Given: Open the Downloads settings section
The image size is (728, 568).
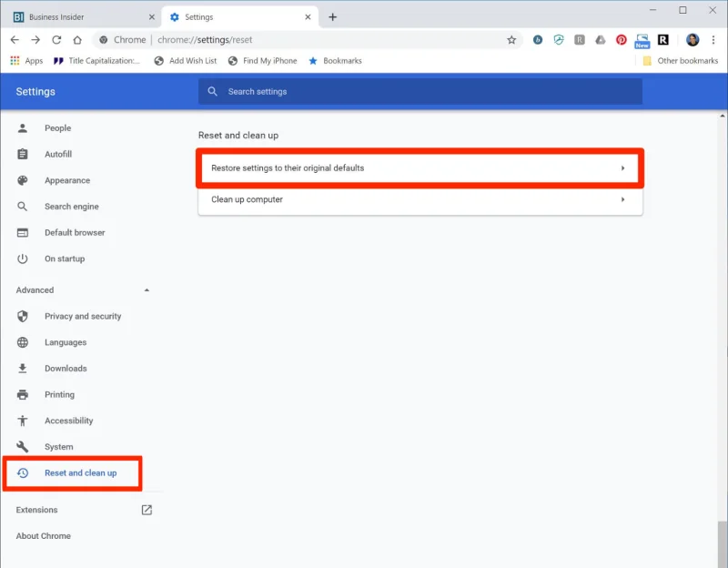Looking at the screenshot, I should point(66,369).
